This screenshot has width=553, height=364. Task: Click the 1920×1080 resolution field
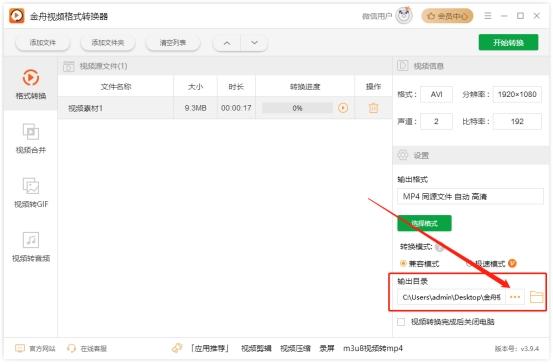click(517, 95)
